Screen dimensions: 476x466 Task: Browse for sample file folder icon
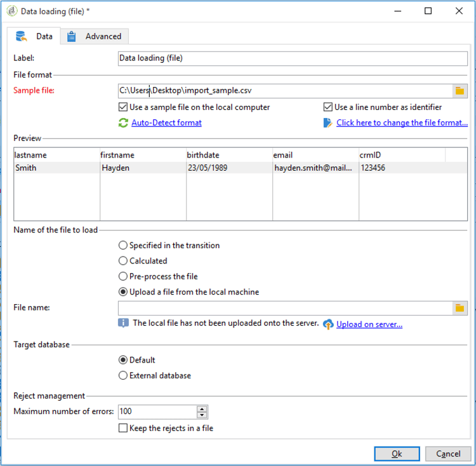(459, 91)
